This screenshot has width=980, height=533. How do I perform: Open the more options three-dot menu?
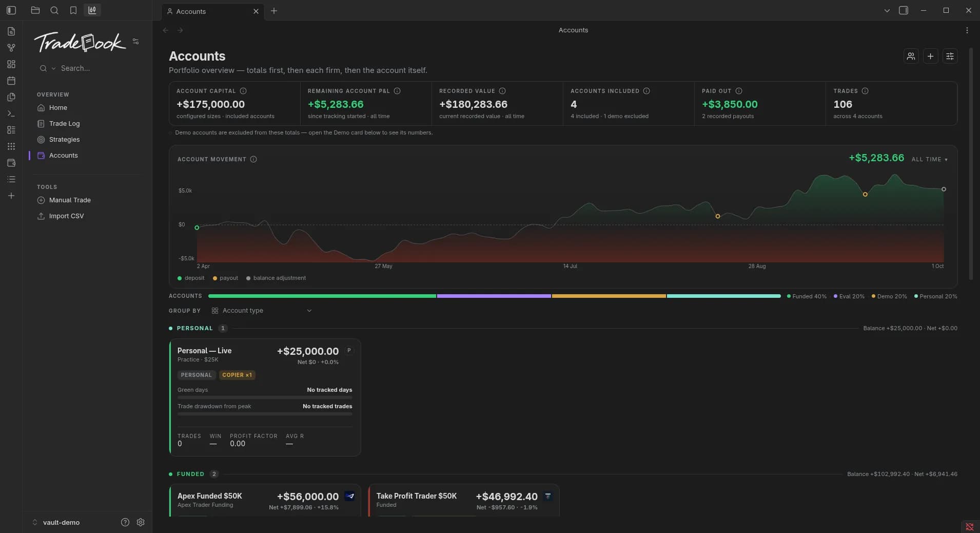pos(967,30)
